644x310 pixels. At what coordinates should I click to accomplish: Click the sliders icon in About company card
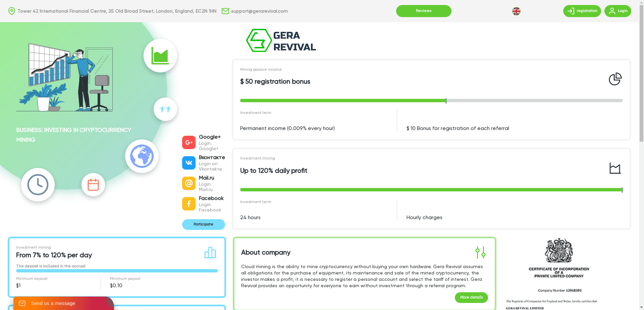(x=481, y=253)
